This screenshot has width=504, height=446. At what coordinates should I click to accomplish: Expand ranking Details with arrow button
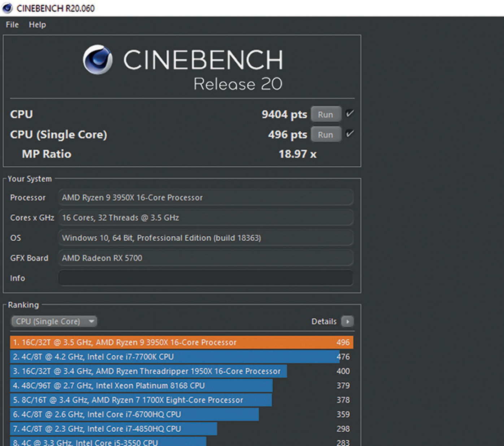coord(347,321)
